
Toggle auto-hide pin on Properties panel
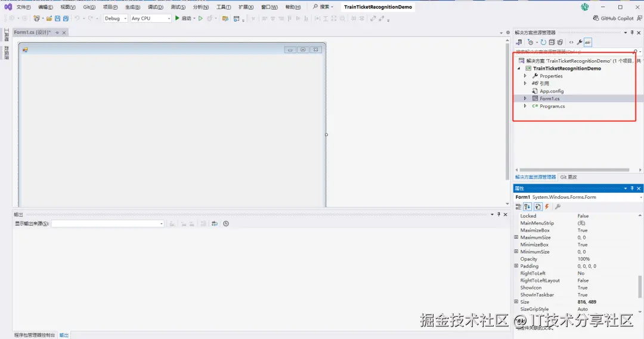coord(632,188)
